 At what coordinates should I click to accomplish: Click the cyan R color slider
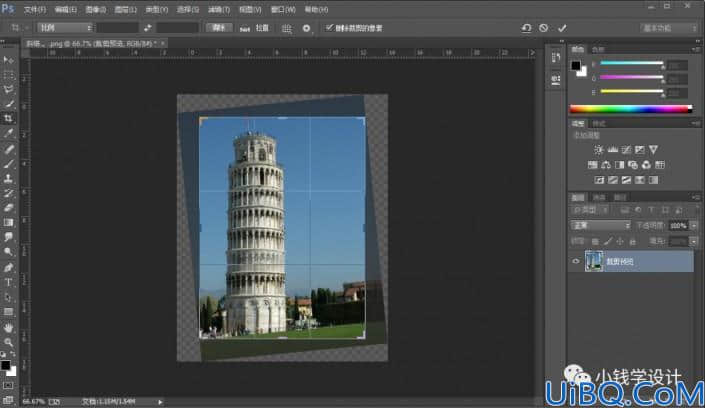[631, 63]
